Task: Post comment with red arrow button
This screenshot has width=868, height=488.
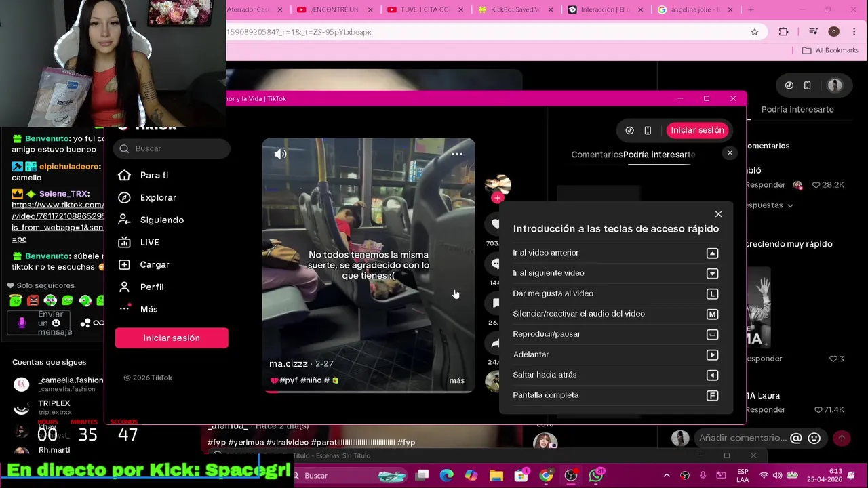Action: coord(842,439)
